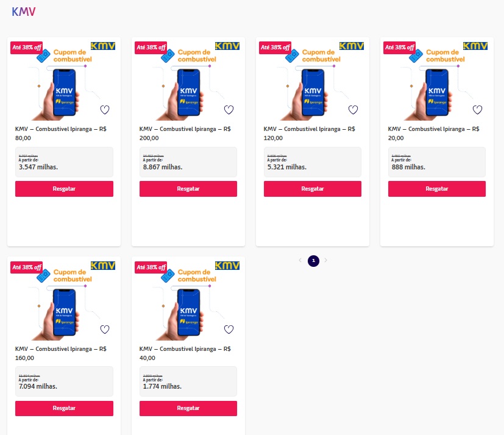This screenshot has height=435, width=504.
Task: Click heart icon on R$ 20,00 coupon
Action: 477,110
